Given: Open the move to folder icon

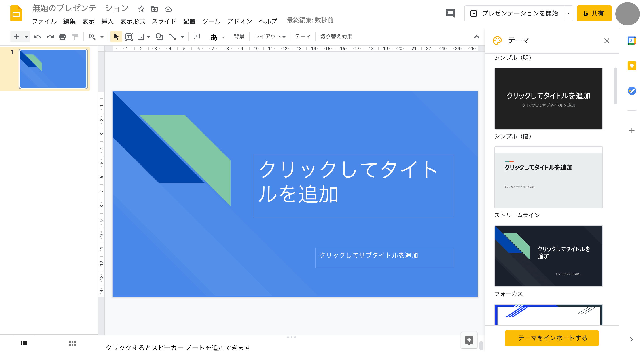Looking at the screenshot, I should [x=155, y=9].
